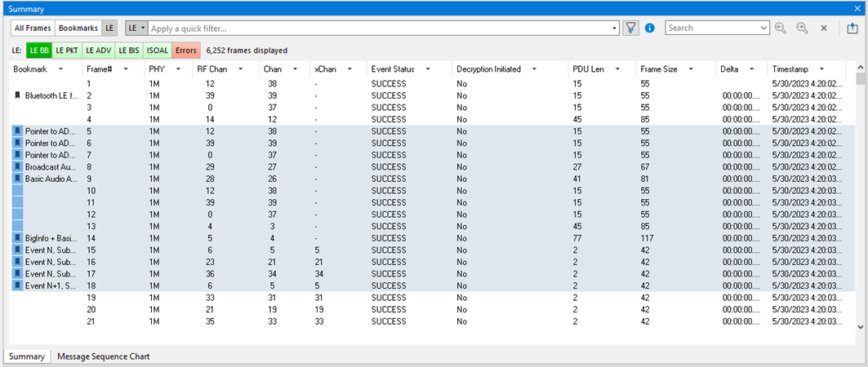Select the Summary tab at bottom

tap(27, 356)
